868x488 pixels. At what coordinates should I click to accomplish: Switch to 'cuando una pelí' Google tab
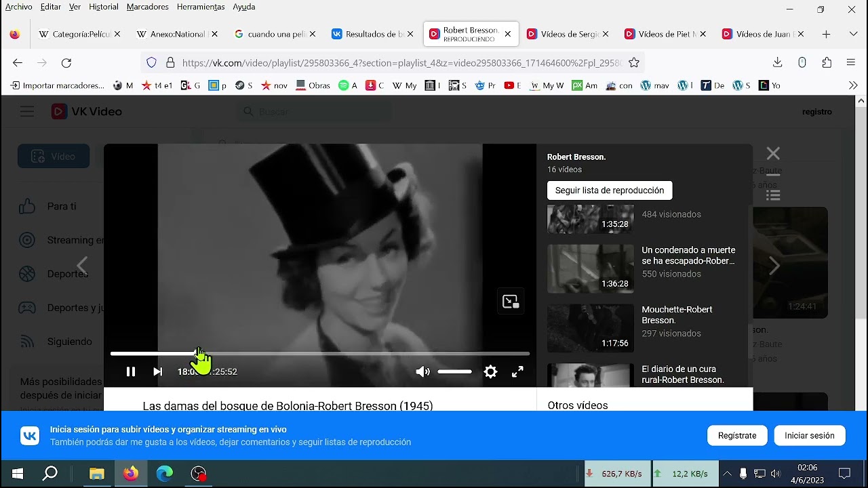275,34
